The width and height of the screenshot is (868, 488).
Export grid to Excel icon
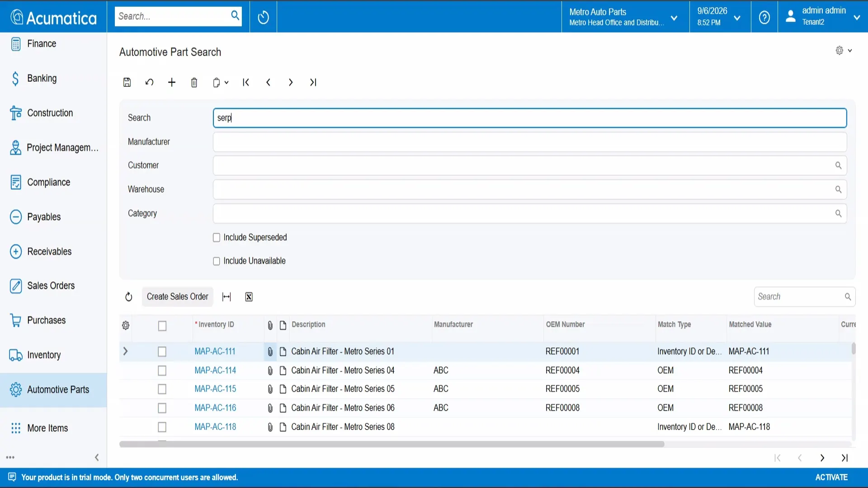pyautogui.click(x=249, y=297)
